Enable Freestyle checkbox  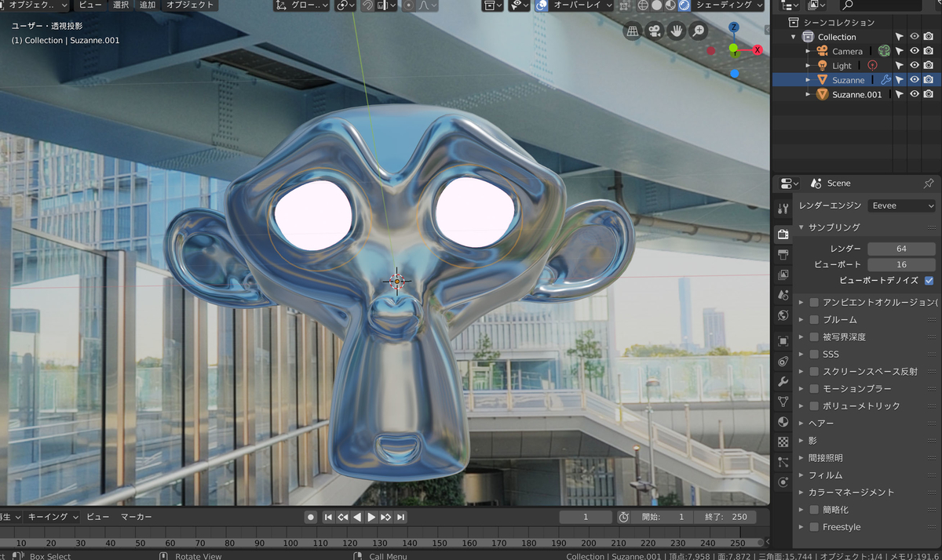point(815,527)
